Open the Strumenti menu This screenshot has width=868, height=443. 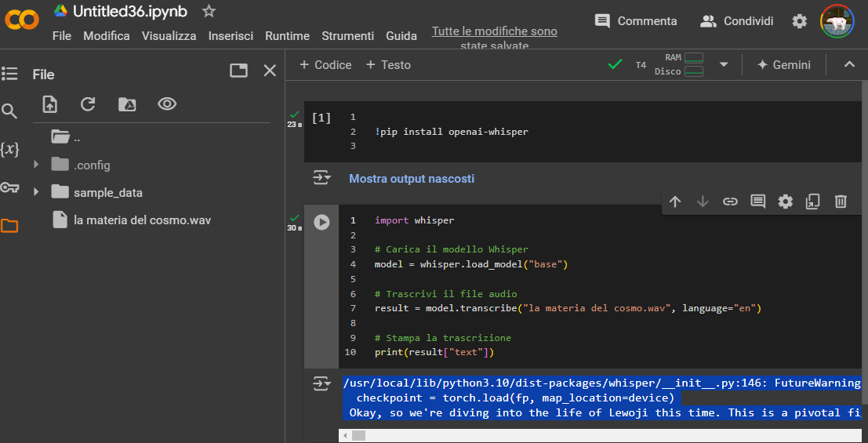tap(347, 36)
